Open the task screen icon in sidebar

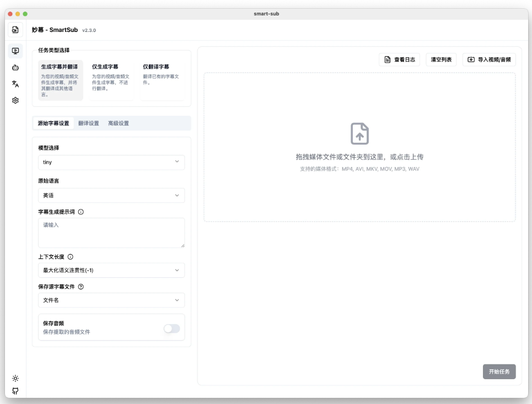(x=15, y=51)
